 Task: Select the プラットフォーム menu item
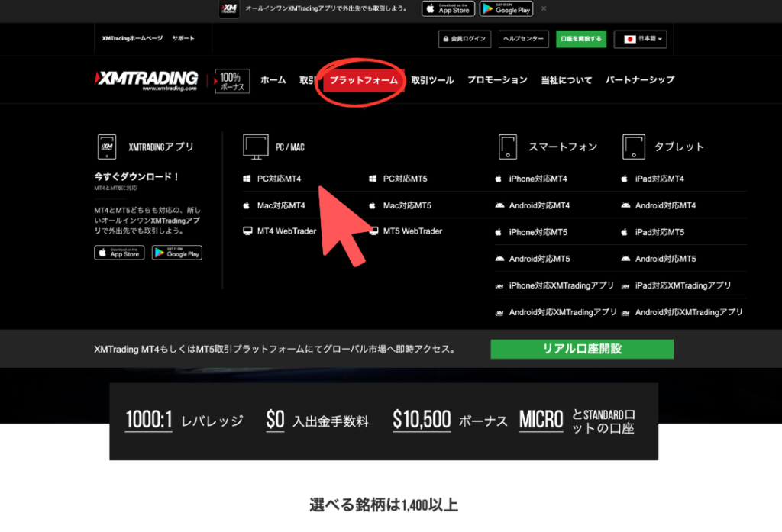click(x=364, y=80)
